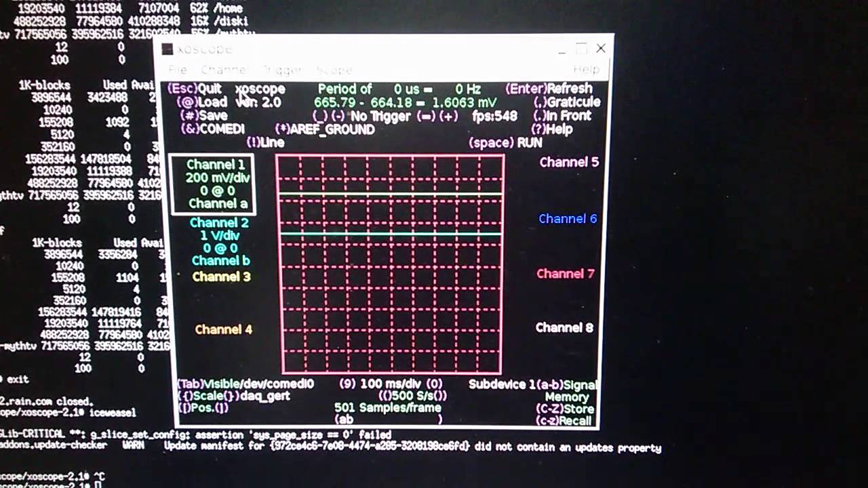Click the (?)Help label in scope display
The height and width of the screenshot is (488, 868).
click(552, 129)
